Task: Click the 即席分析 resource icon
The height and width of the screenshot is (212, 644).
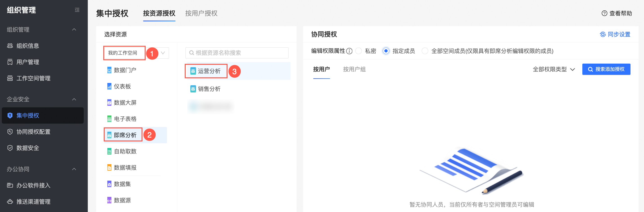Action: coord(109,135)
